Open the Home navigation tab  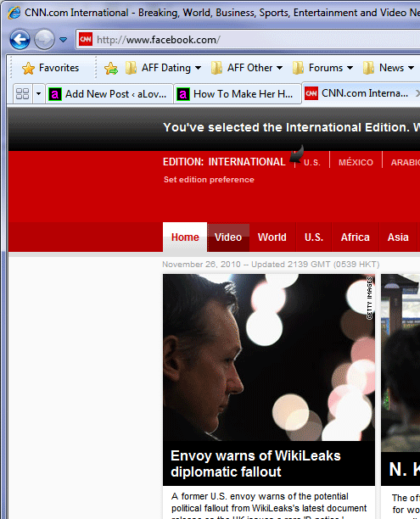(x=185, y=237)
